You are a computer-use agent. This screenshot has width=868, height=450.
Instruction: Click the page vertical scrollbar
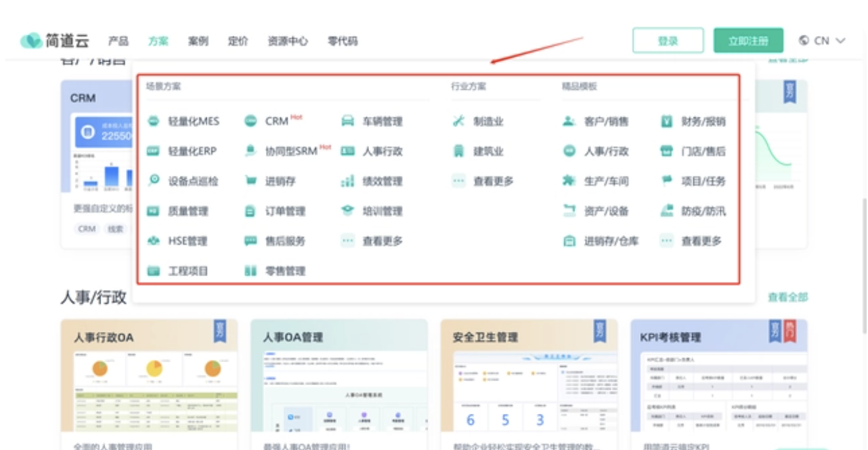tap(863, 262)
